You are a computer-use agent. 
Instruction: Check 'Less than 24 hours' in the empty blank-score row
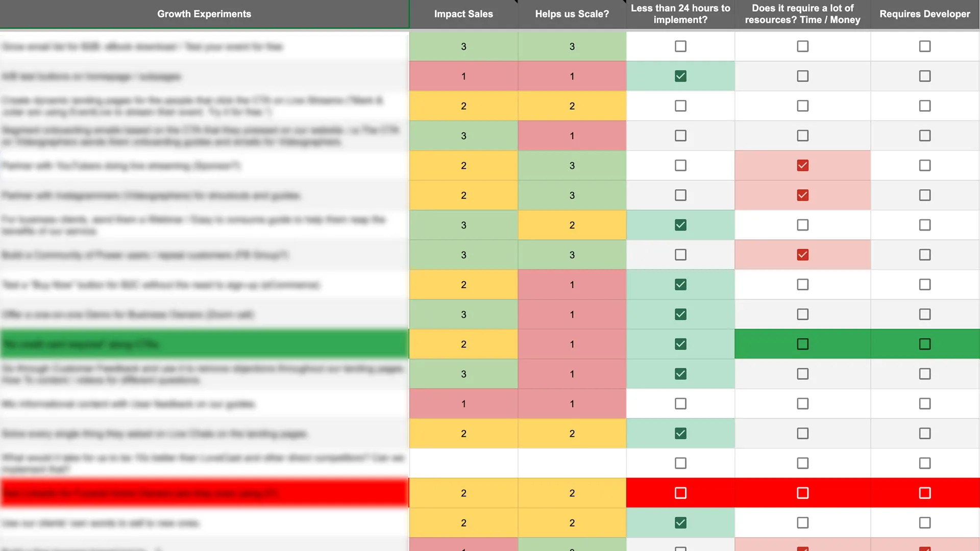680,463
